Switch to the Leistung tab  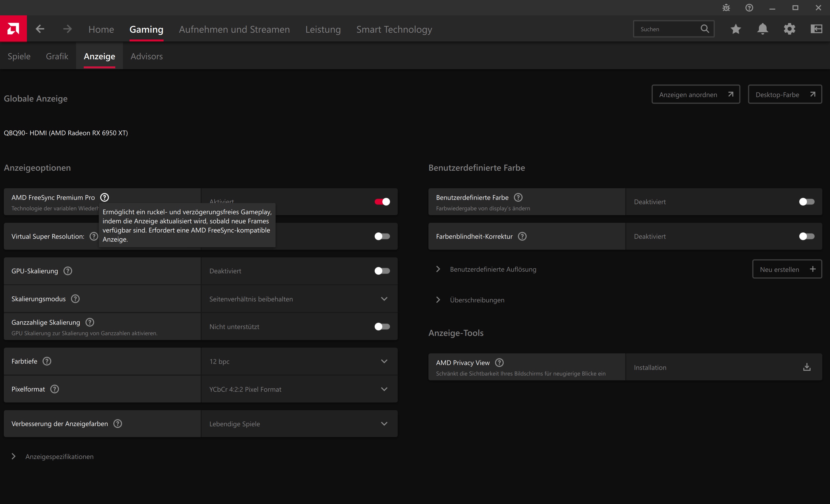pyautogui.click(x=323, y=29)
